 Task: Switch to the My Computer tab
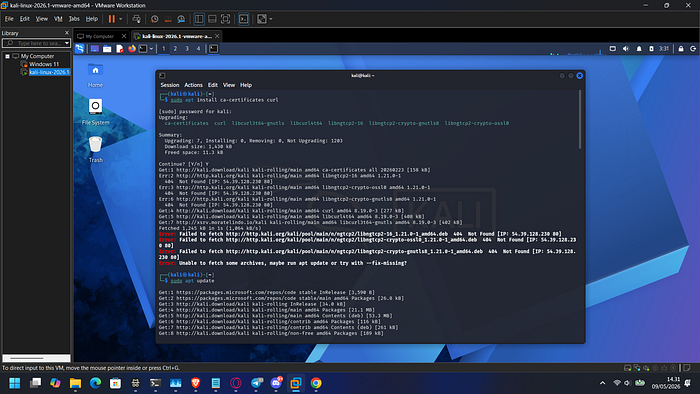100,36
